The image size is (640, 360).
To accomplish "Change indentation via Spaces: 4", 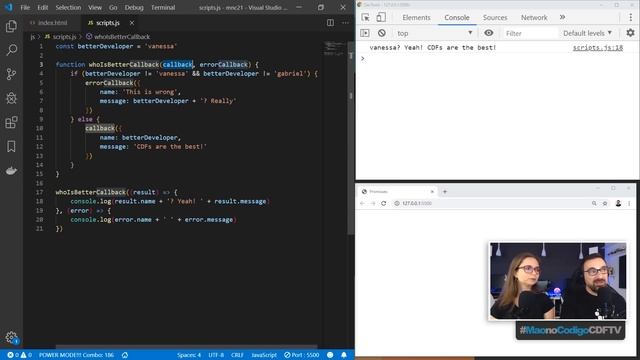I will [189, 355].
